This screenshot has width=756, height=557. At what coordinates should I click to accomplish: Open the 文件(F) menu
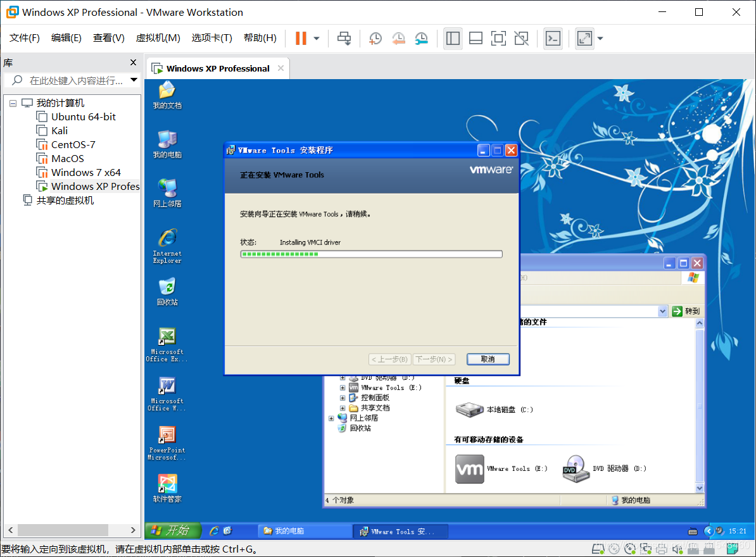(25, 37)
